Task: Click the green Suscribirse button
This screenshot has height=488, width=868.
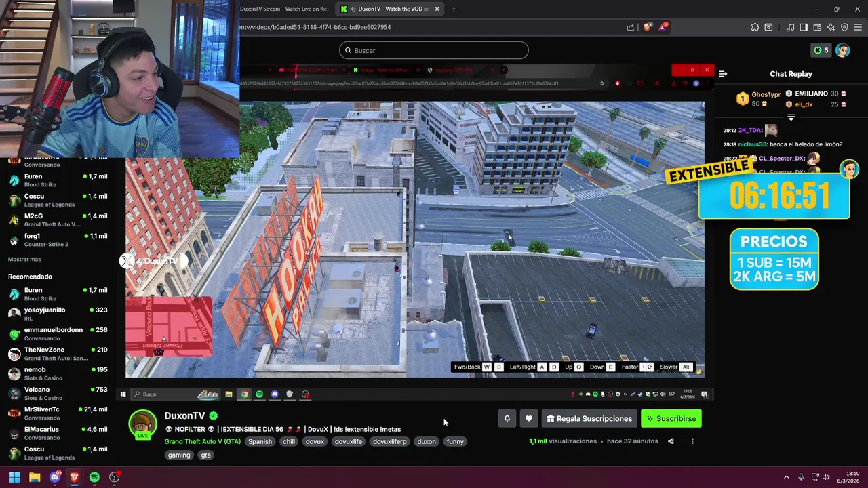Action: click(671, 419)
